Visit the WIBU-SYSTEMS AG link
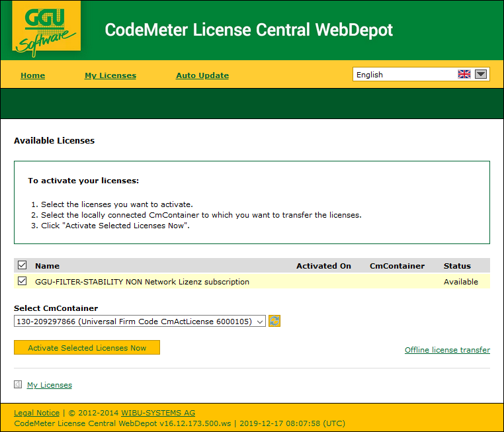This screenshot has height=432, width=504. pyautogui.click(x=157, y=413)
